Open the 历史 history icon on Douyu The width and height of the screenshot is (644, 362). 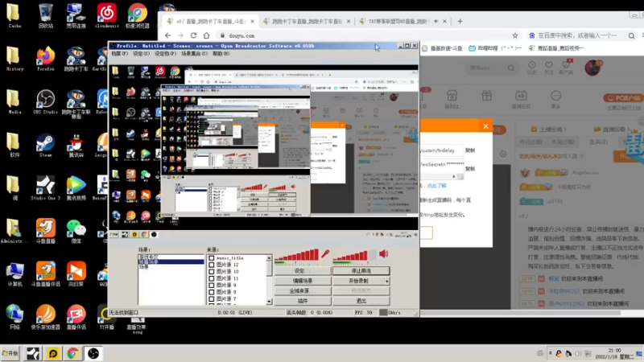[x=532, y=68]
